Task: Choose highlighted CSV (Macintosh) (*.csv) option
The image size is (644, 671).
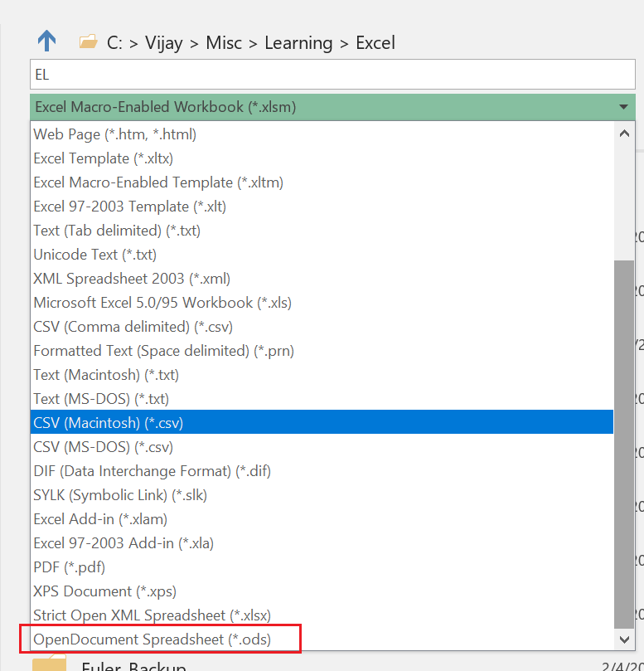Action: pos(322,423)
